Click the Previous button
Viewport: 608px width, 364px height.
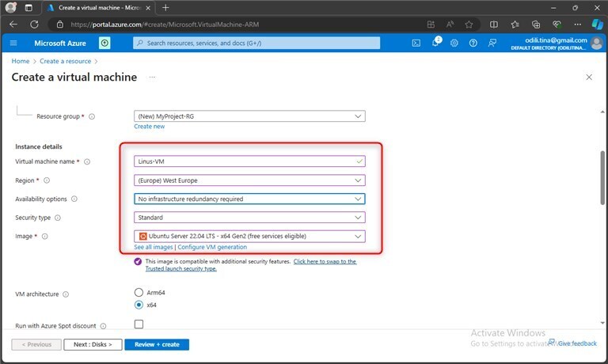[36, 344]
